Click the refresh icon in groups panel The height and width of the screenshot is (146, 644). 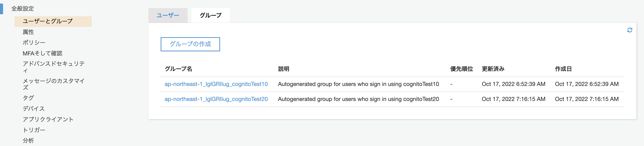pos(630,30)
